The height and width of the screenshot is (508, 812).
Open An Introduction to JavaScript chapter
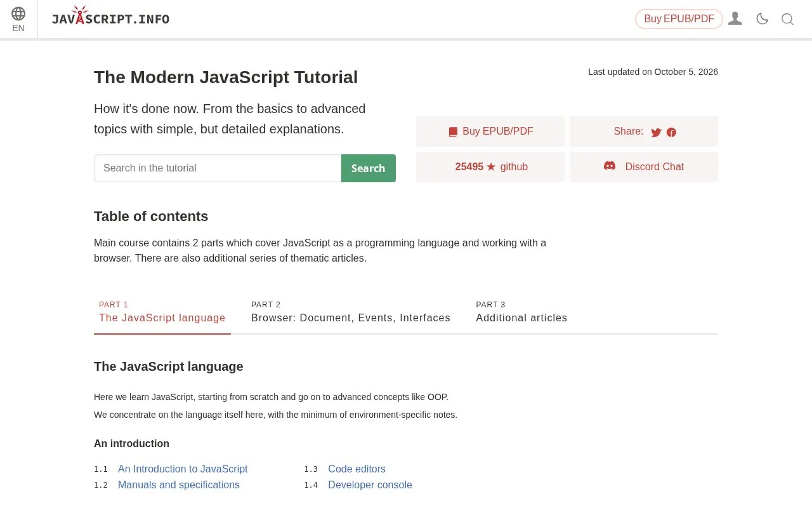pos(183,469)
